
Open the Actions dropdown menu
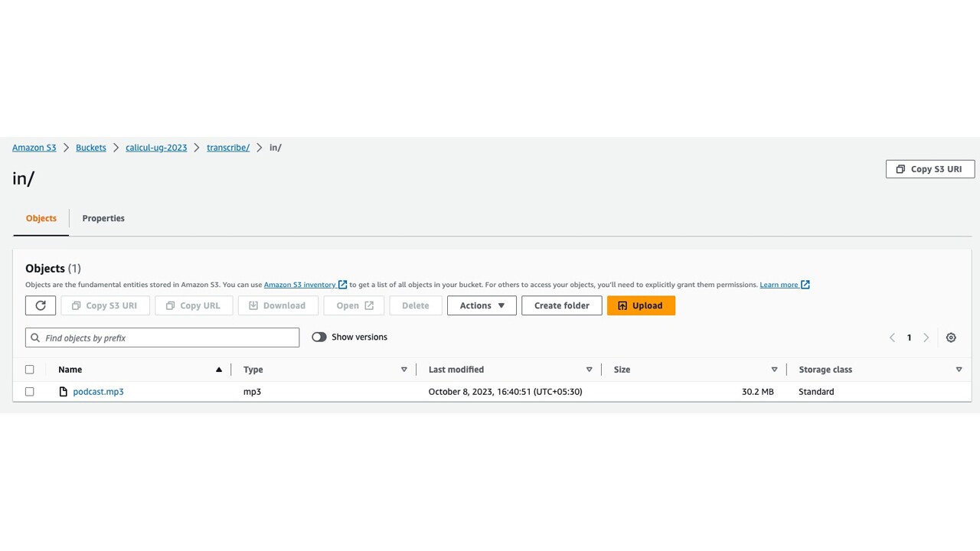(482, 305)
